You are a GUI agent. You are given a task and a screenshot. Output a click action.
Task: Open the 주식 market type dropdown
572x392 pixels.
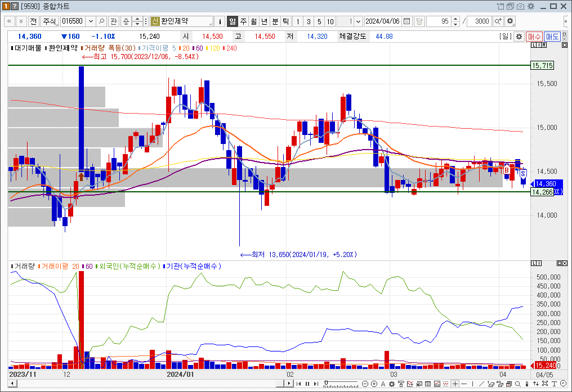point(50,21)
